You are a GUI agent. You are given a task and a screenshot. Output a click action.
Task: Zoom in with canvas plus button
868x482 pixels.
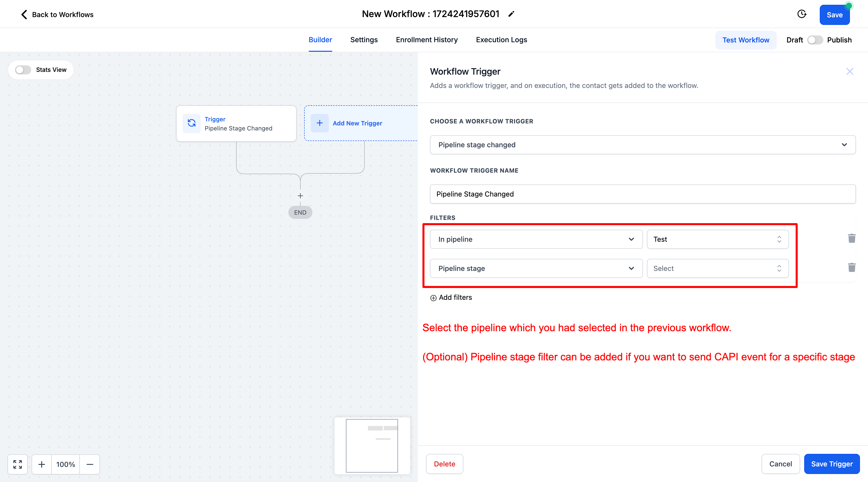(41, 464)
